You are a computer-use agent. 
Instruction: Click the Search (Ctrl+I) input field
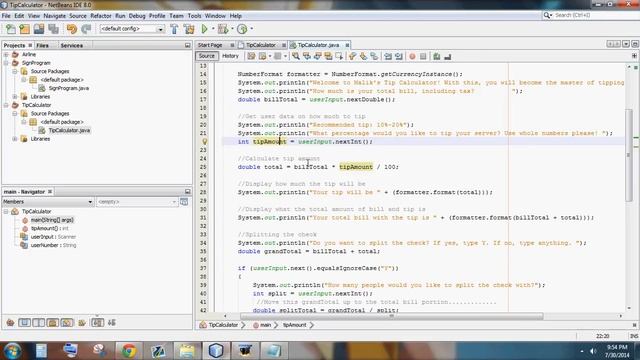click(x=595, y=15)
